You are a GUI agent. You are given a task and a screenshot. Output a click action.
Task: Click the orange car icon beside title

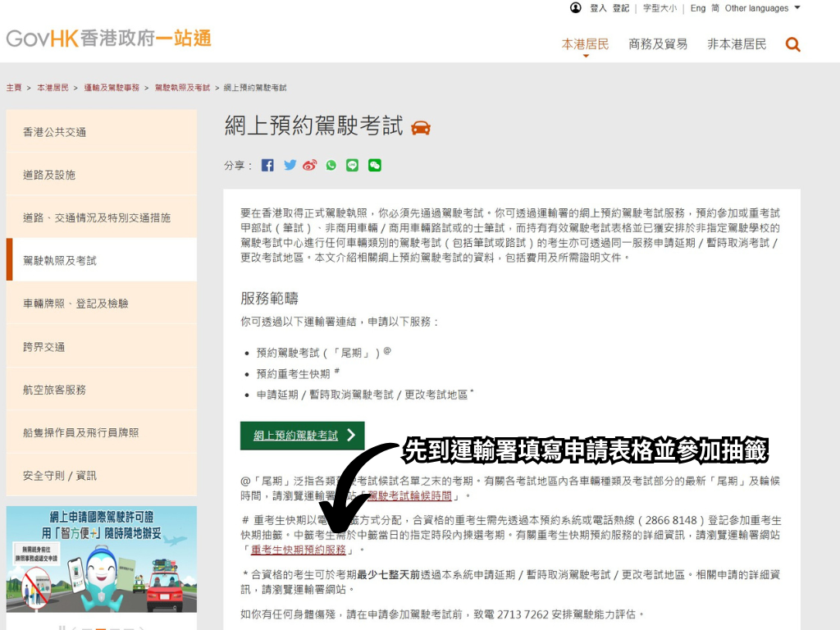[x=421, y=128]
